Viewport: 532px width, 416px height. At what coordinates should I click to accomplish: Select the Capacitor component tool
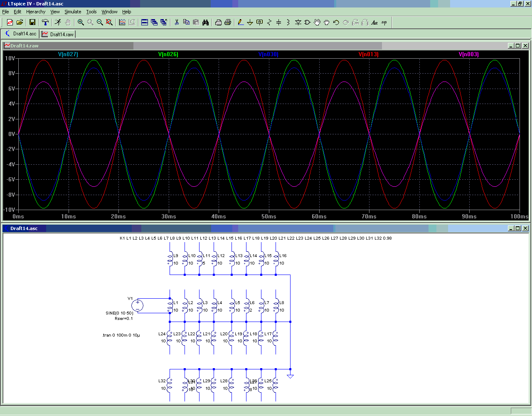(279, 22)
